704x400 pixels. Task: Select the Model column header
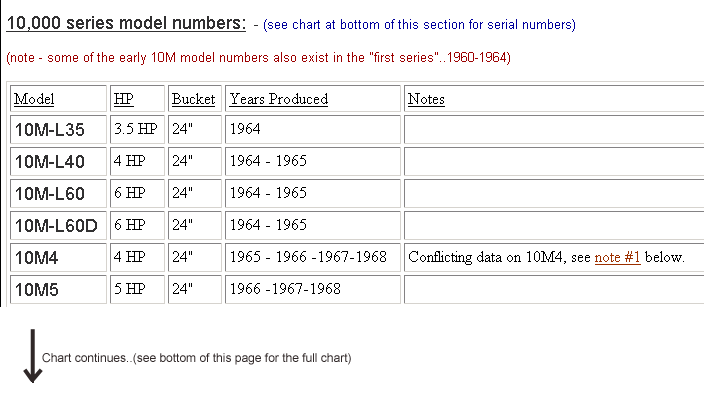34,99
